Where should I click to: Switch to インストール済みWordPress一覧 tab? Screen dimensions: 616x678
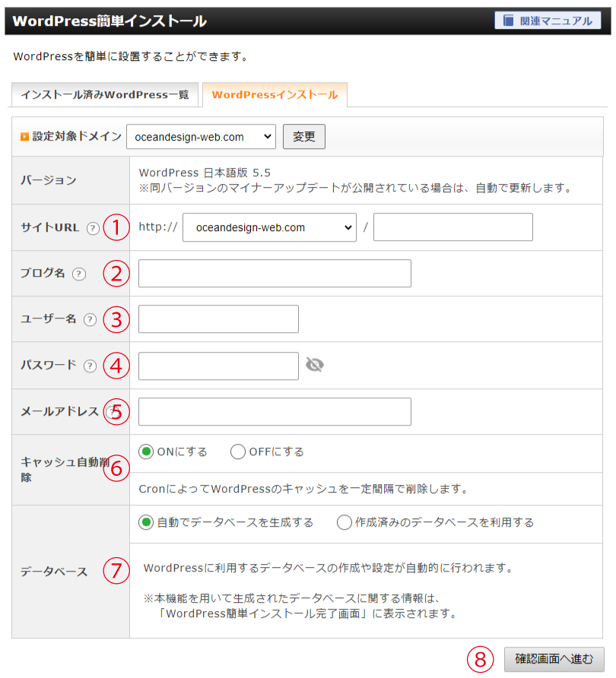click(x=105, y=95)
